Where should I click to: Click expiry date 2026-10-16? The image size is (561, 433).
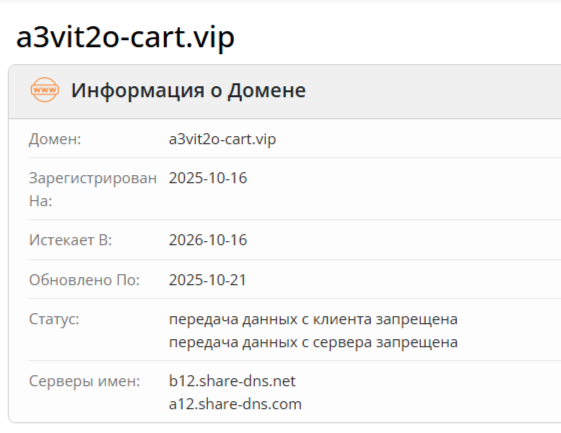tap(208, 240)
